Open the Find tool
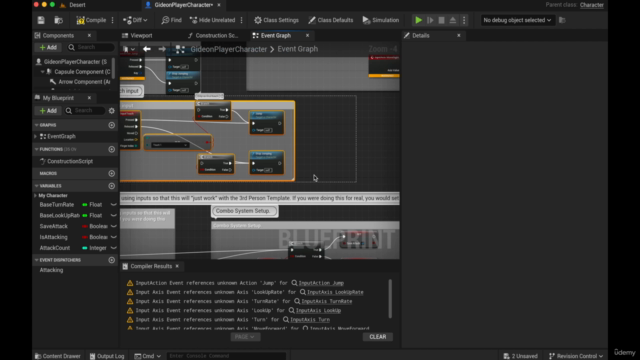The width and height of the screenshot is (640, 360). (171, 20)
